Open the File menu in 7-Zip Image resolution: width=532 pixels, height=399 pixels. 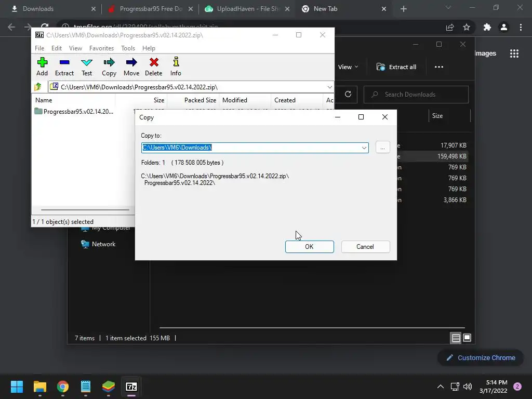(39, 48)
